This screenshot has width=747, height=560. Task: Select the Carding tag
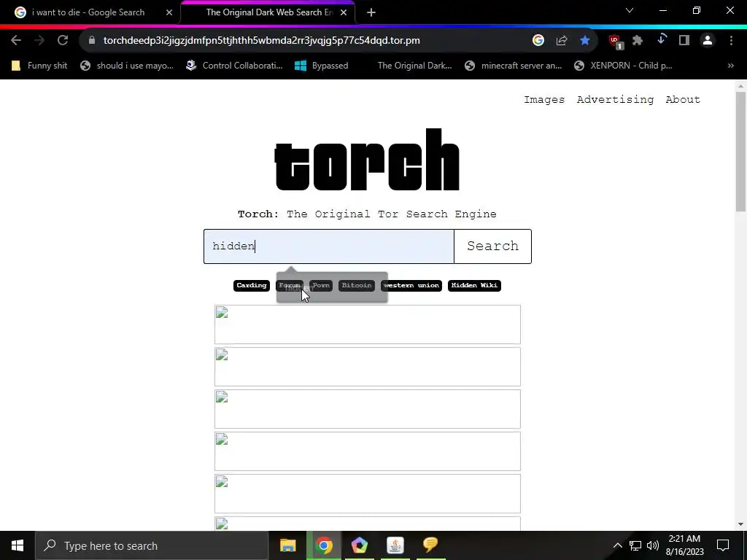point(252,285)
